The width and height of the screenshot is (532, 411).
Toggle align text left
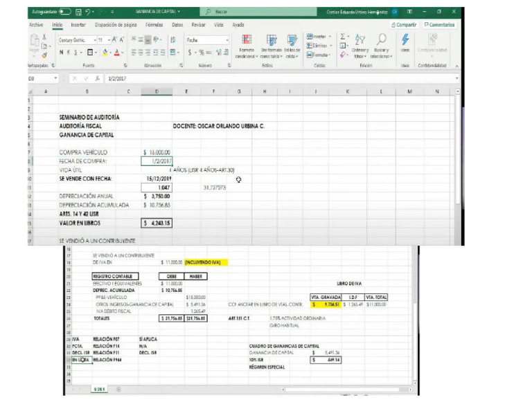(133, 52)
